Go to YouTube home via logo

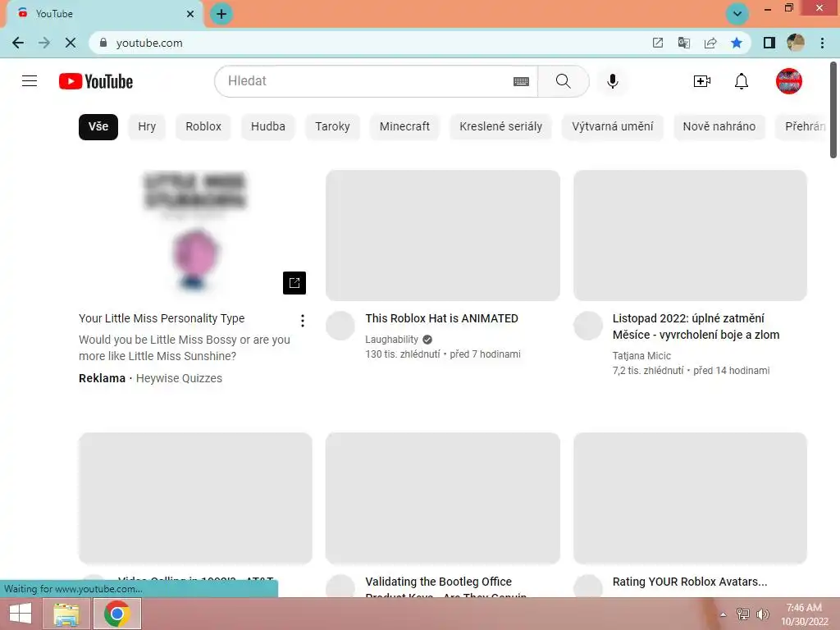click(96, 81)
